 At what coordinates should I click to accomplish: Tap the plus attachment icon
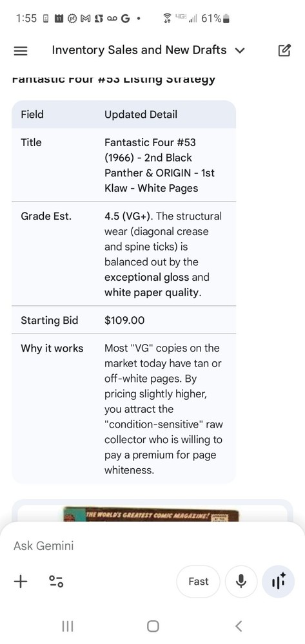coord(21,581)
